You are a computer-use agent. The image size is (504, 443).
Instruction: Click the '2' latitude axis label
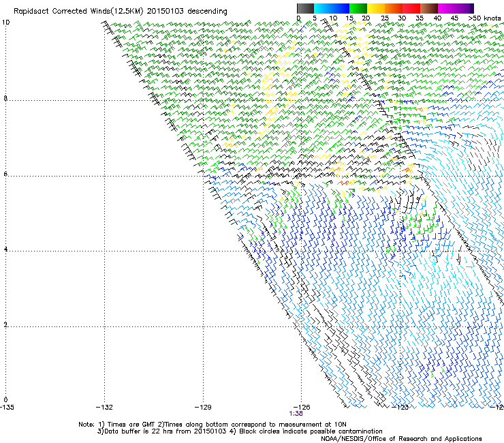5,325
